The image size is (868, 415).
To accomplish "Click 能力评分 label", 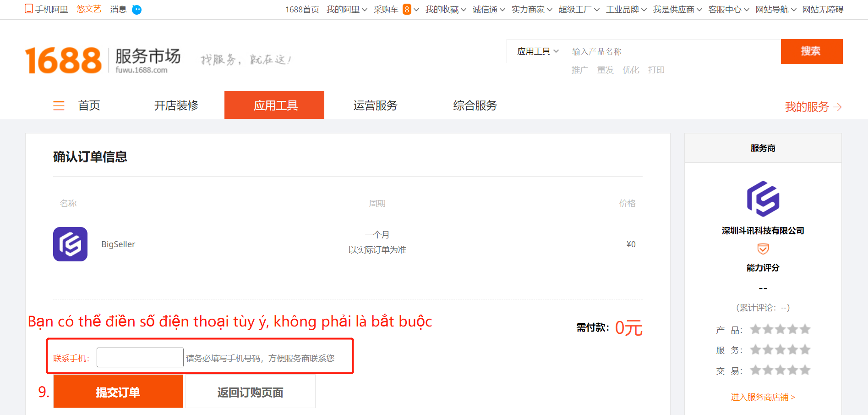I will click(763, 268).
